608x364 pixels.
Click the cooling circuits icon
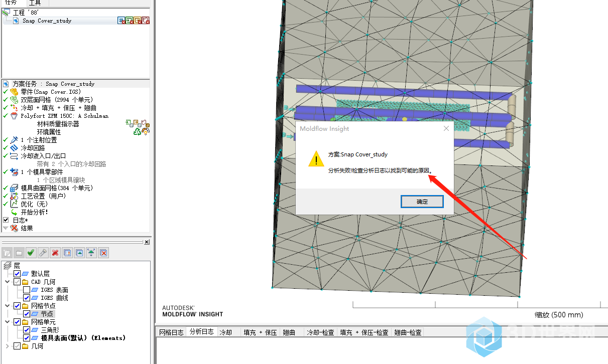[14, 148]
